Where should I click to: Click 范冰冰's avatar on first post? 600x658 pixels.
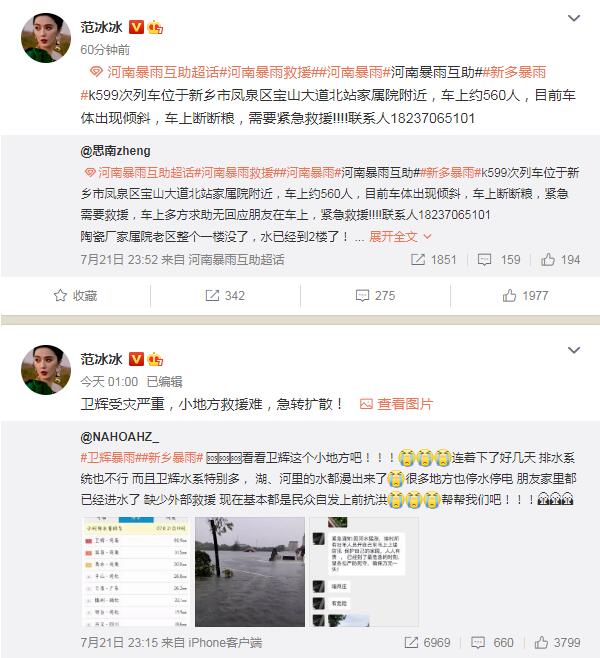(x=46, y=38)
